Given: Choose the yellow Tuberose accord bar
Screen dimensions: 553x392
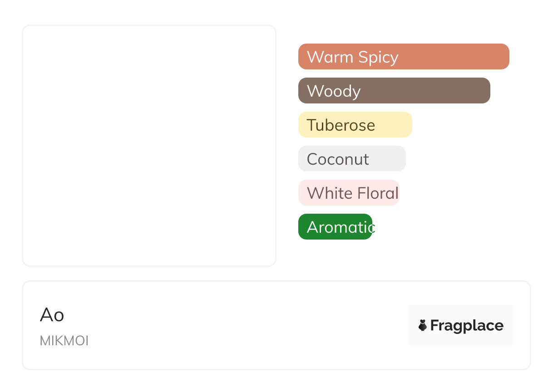Looking at the screenshot, I should (x=355, y=125).
